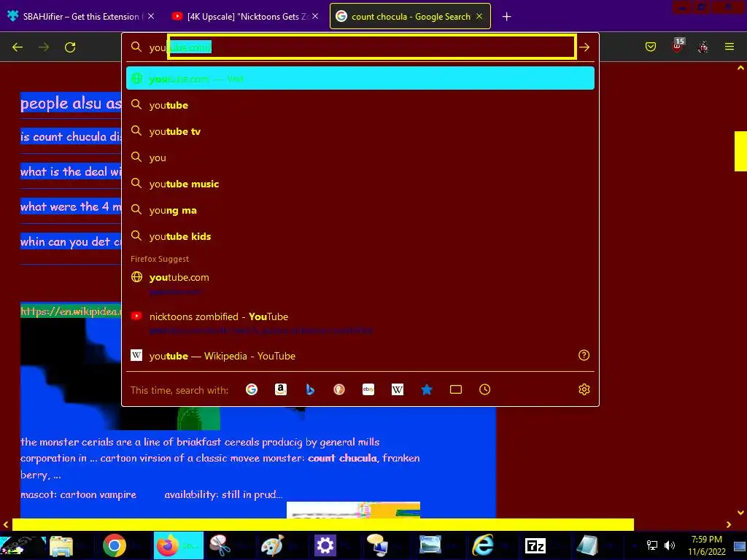Click the vertical scrollbar's down arrow
Viewport: 747px width, 560px height.
click(740, 513)
